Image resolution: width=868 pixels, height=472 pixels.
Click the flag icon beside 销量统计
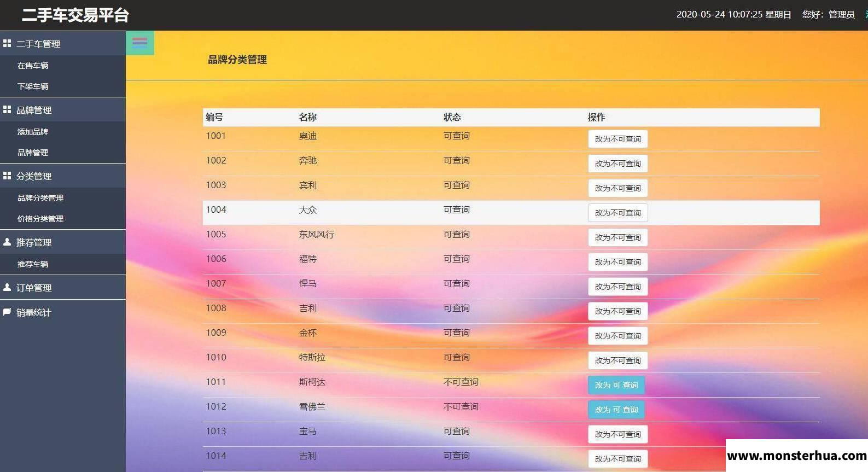[7, 312]
